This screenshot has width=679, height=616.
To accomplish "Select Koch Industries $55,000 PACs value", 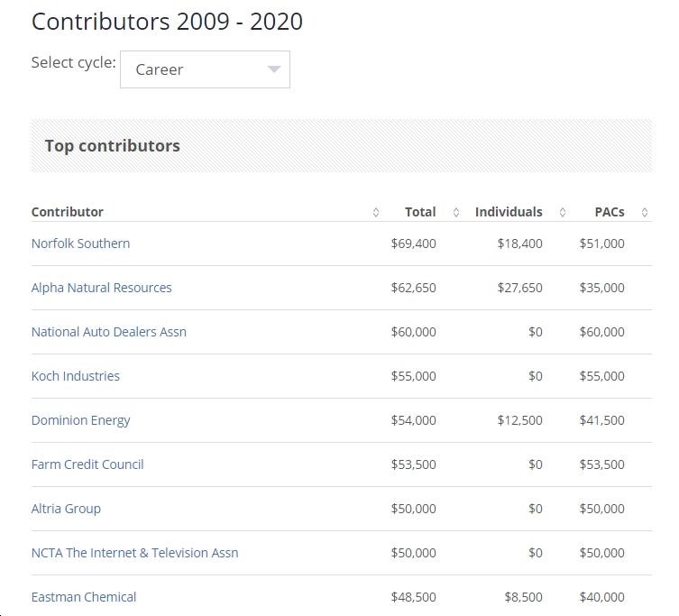I will (x=602, y=376).
